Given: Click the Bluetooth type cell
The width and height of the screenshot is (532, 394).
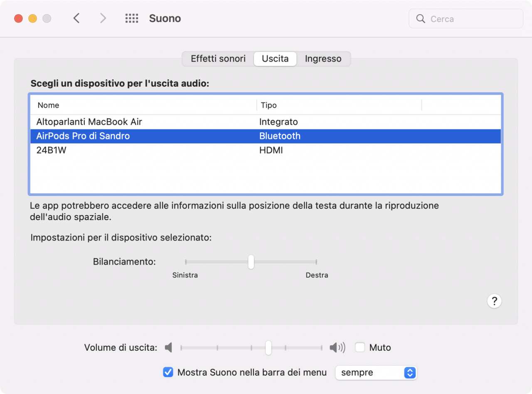Looking at the screenshot, I should click(x=280, y=136).
